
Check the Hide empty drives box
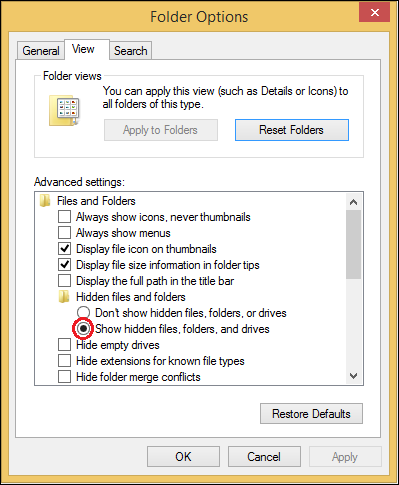[x=64, y=345]
